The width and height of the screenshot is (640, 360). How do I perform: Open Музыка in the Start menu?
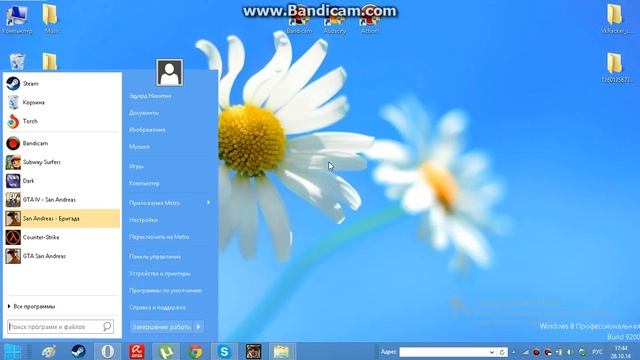139,147
